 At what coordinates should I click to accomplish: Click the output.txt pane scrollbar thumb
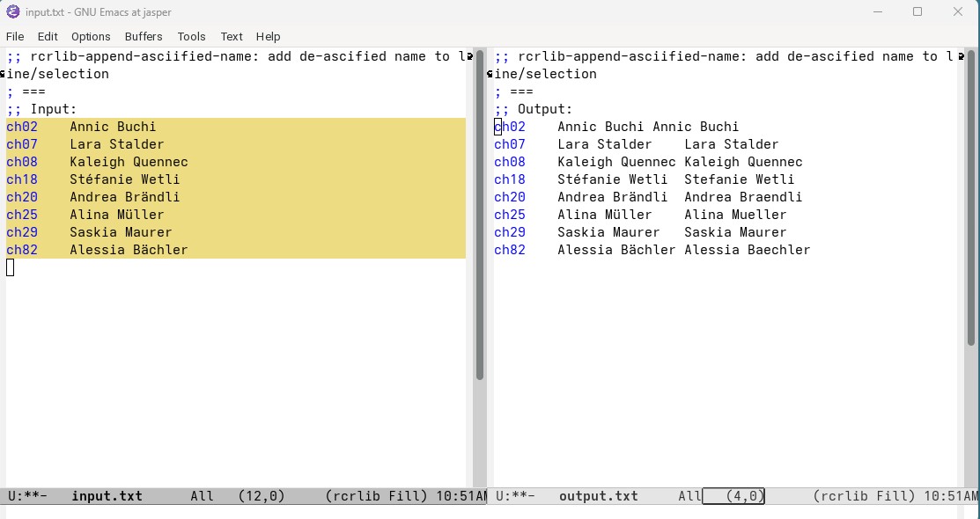click(x=970, y=197)
